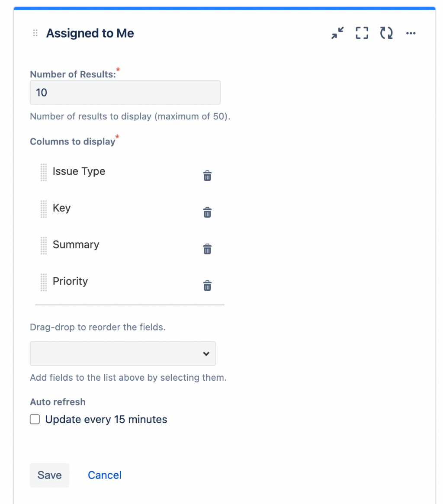Screen dimensions: 443x504
Task: Delete the Issue Type column
Action: click(x=207, y=176)
